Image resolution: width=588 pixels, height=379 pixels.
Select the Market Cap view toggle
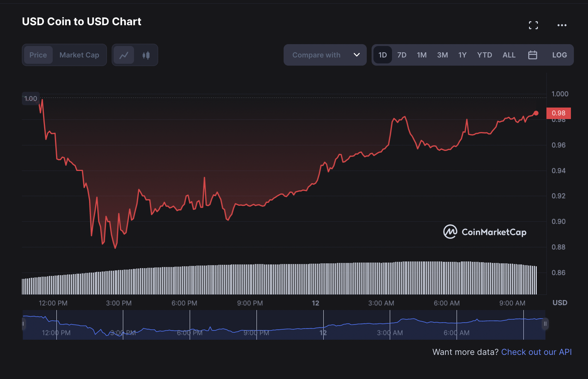[79, 55]
